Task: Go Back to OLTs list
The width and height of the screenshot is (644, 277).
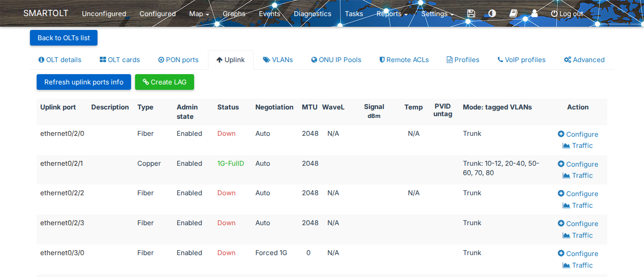Action: tap(64, 38)
